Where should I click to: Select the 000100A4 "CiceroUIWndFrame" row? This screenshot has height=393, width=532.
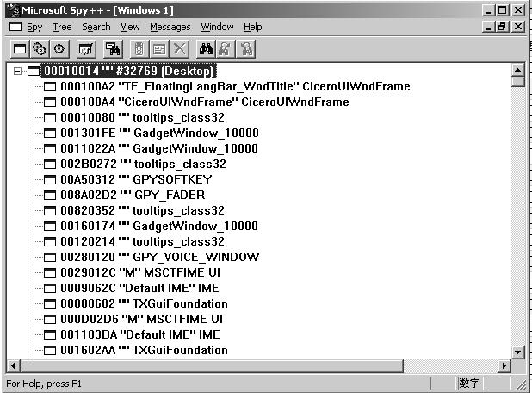coord(205,103)
